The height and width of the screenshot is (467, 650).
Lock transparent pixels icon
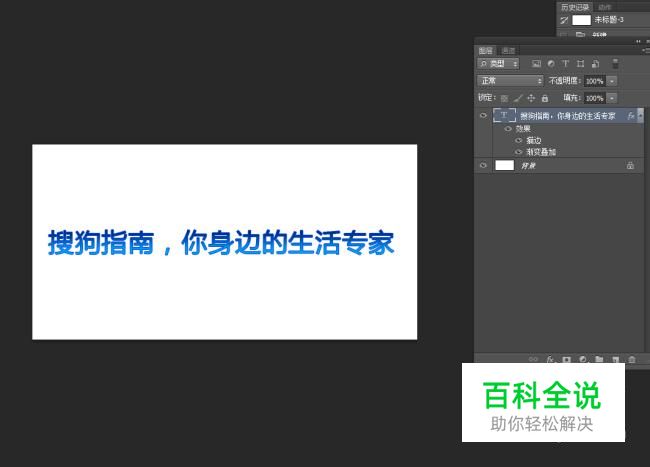[504, 98]
